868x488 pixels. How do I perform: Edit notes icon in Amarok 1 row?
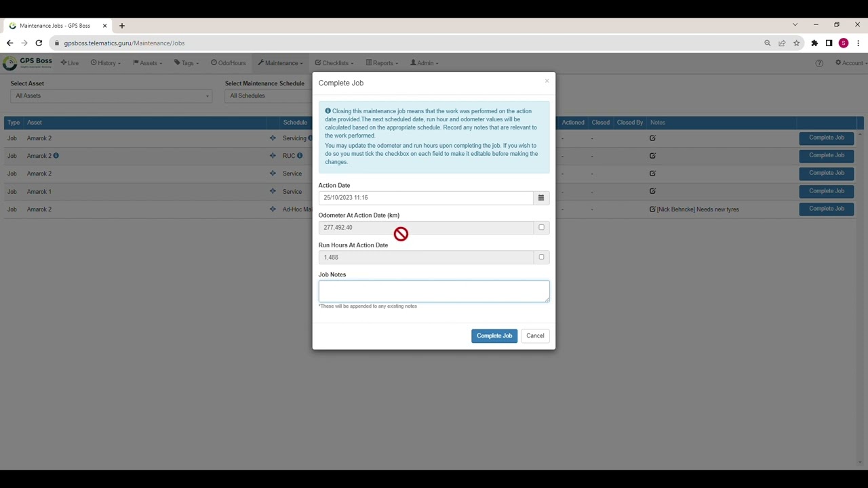click(x=652, y=191)
